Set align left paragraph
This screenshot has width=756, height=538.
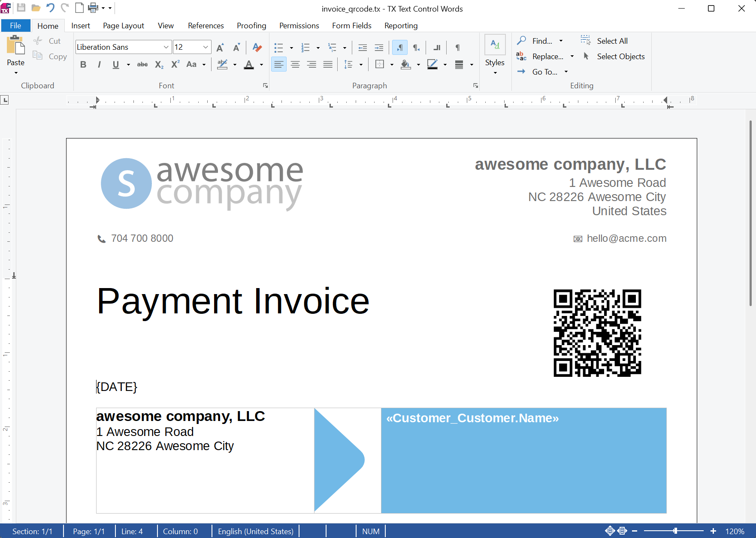279,64
